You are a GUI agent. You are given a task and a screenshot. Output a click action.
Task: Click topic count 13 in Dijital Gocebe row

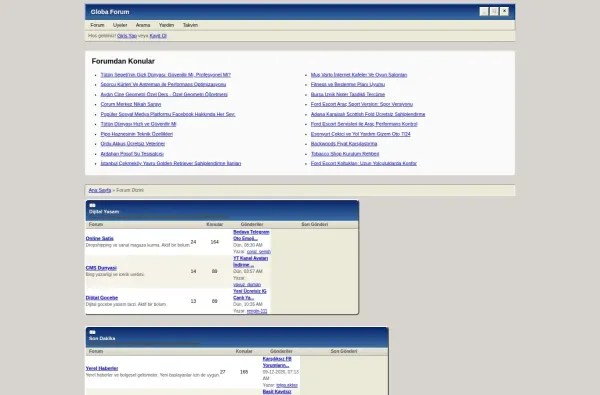click(x=193, y=301)
